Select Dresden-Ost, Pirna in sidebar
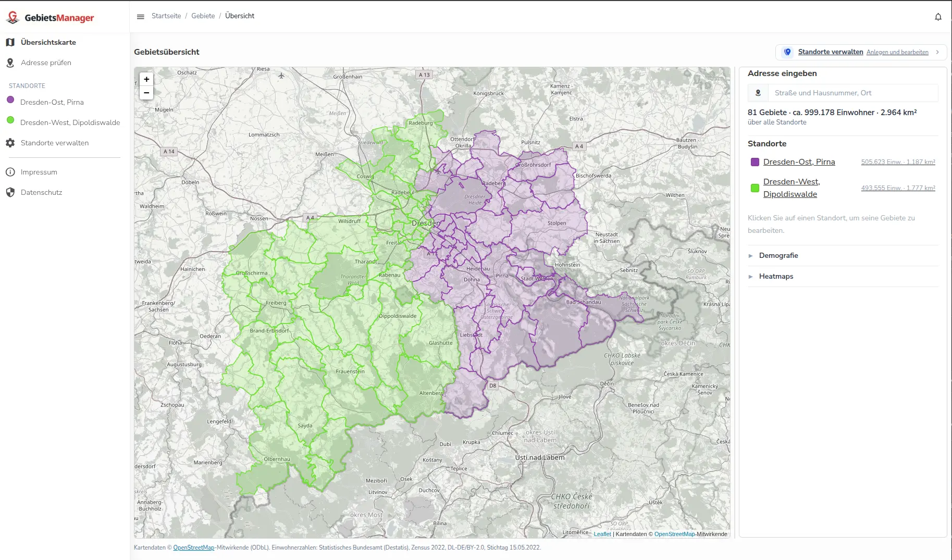This screenshot has height=560, width=952. coord(52,102)
